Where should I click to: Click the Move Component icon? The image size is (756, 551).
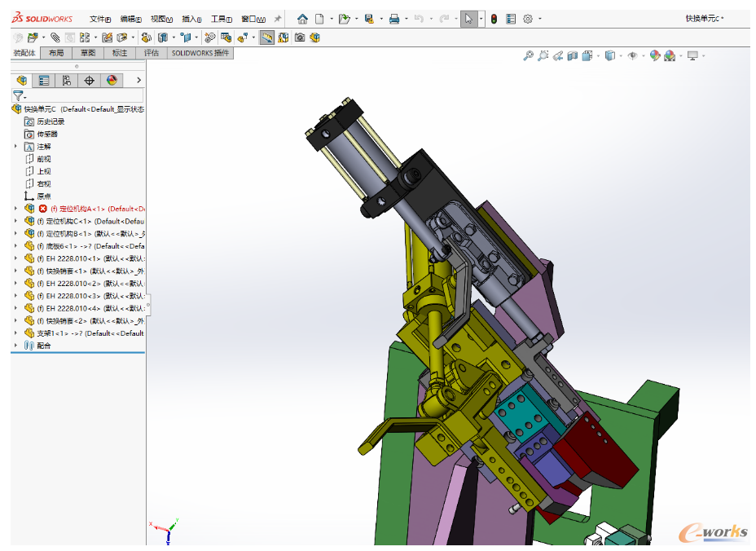(x=122, y=37)
